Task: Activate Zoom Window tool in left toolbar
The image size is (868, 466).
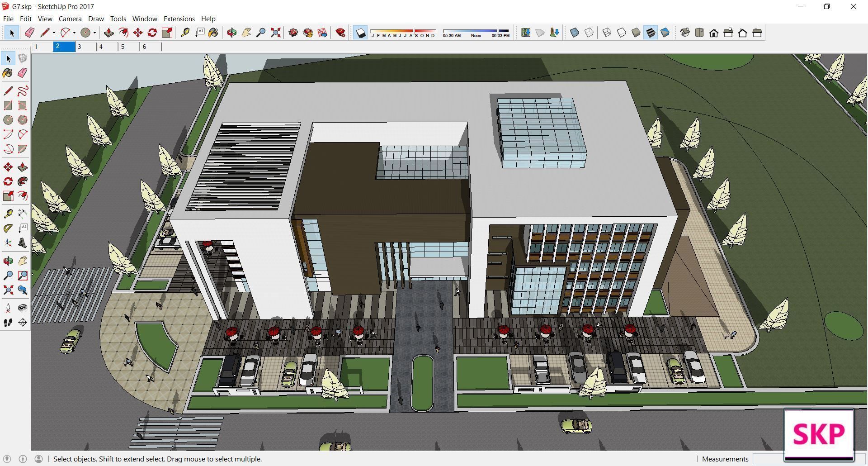Action: click(x=23, y=276)
